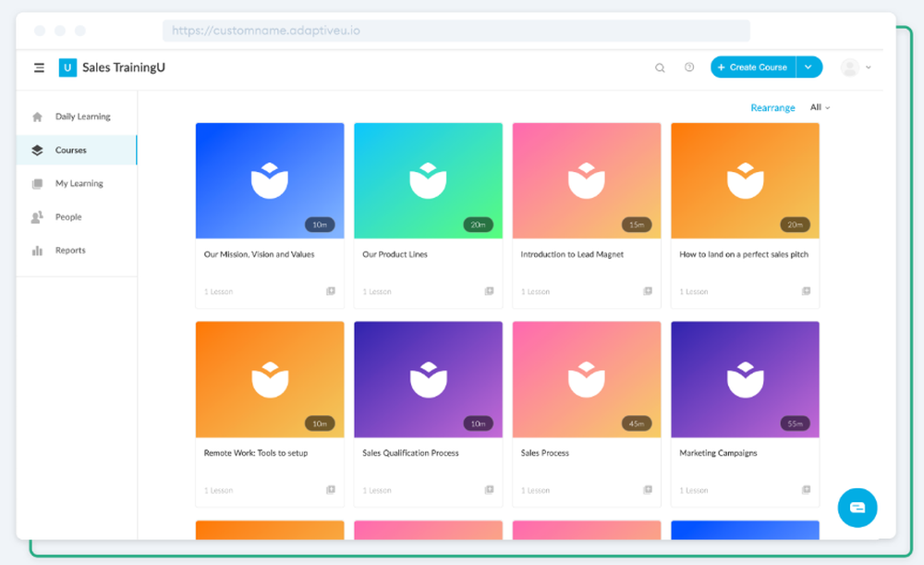The width and height of the screenshot is (924, 565).
Task: Expand the Create Course dropdown arrow
Action: coord(809,68)
